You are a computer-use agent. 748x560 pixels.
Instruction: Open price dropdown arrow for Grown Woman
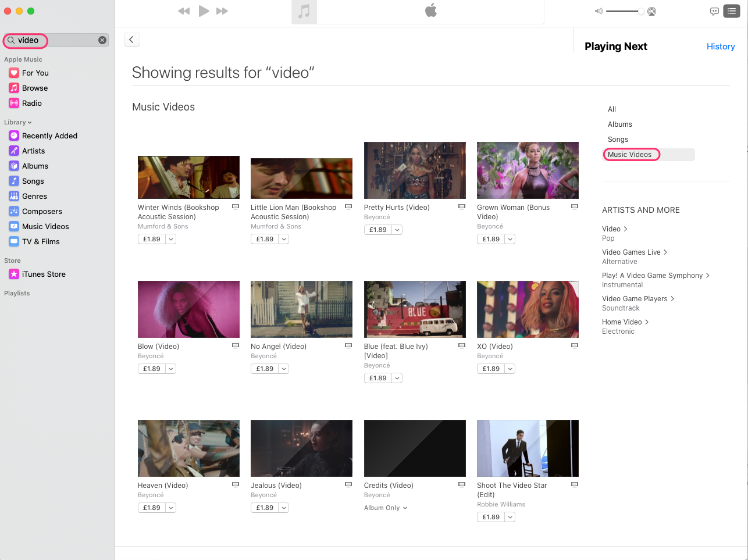[510, 239]
